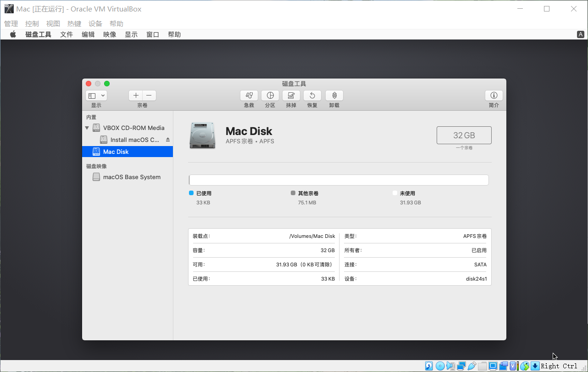588x372 pixels.
Task: Click the connection value SATA
Action: click(480, 265)
